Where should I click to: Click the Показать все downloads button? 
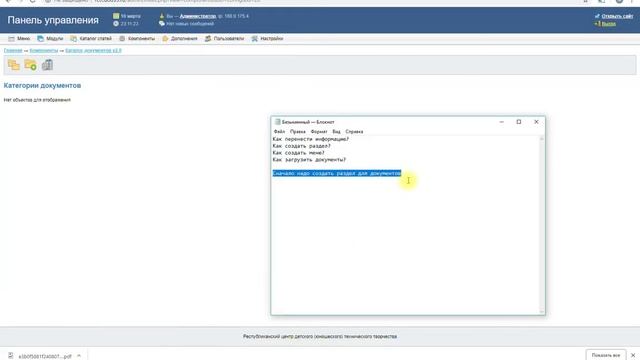pos(606,355)
